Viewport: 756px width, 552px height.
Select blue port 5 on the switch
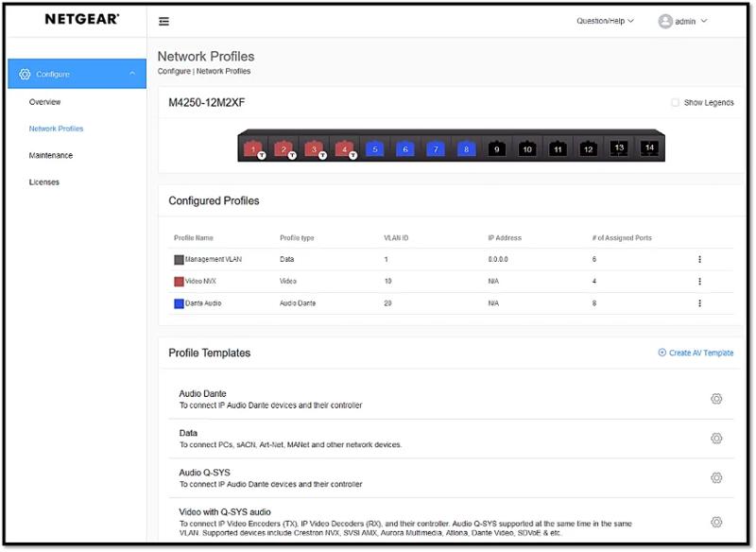(x=374, y=149)
